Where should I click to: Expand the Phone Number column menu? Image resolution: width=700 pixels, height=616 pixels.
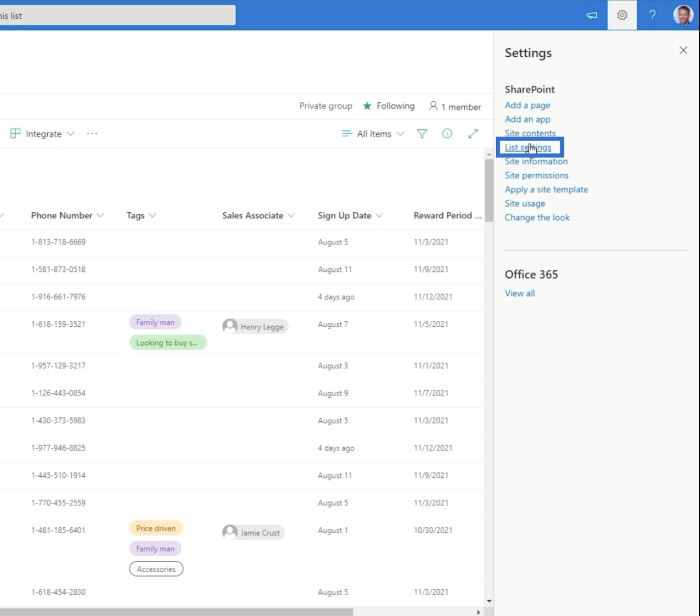tap(67, 215)
